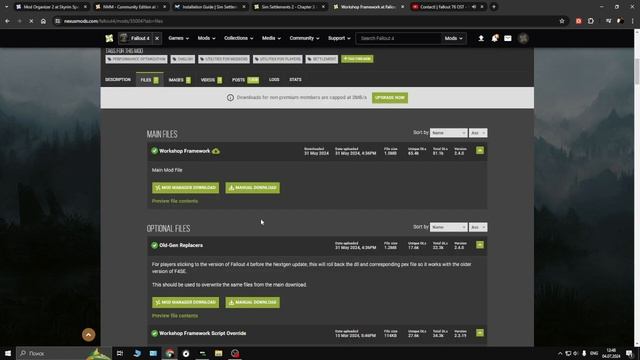Image resolution: width=640 pixels, height=360 pixels.
Task: Select the Files tab
Action: (149, 80)
